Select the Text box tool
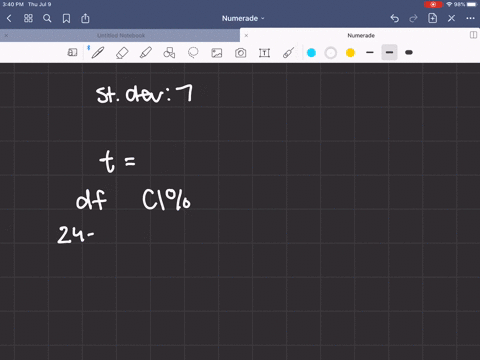This screenshot has width=480, height=360. 264,53
